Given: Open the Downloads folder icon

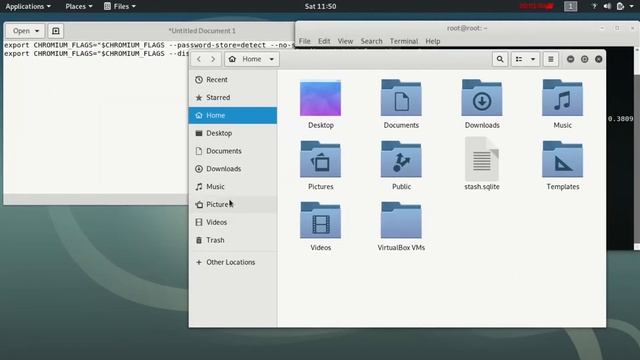Looking at the screenshot, I should click(482, 98).
